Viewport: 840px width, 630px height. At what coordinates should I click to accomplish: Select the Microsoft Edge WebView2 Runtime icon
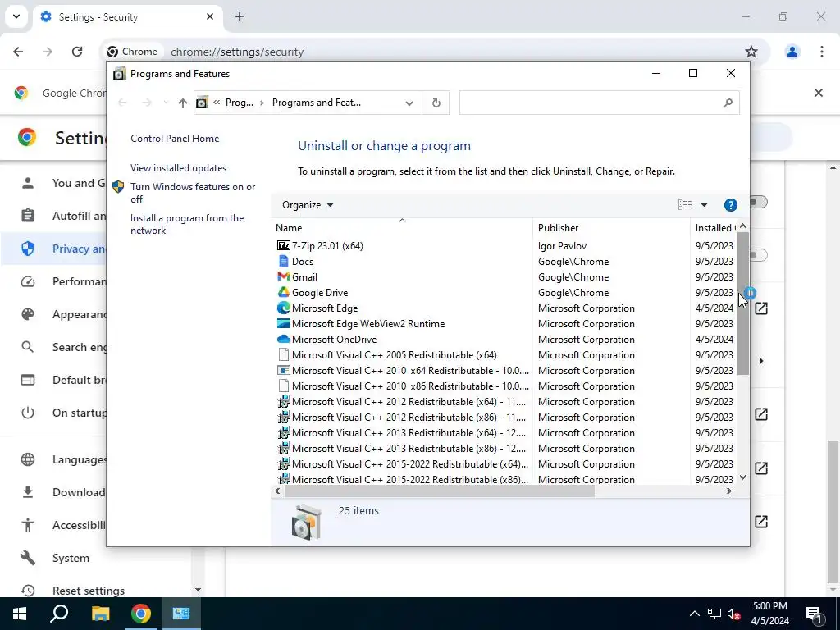point(283,323)
